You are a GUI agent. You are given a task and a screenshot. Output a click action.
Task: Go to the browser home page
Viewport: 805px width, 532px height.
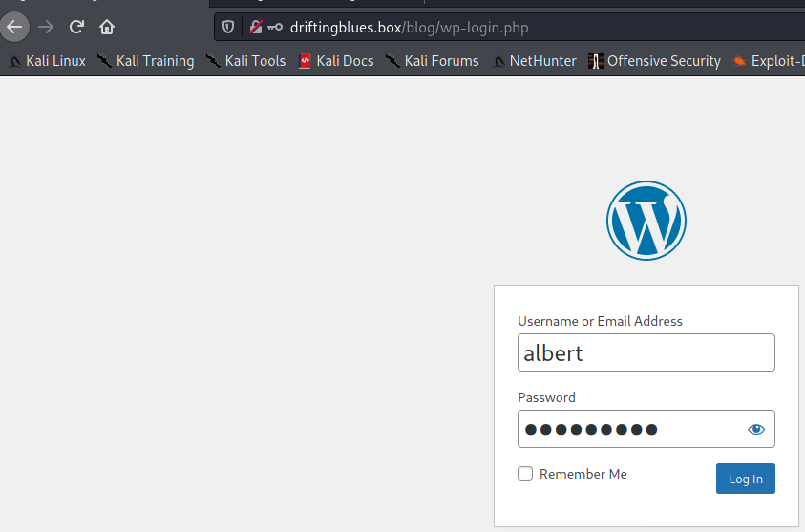[x=107, y=27]
